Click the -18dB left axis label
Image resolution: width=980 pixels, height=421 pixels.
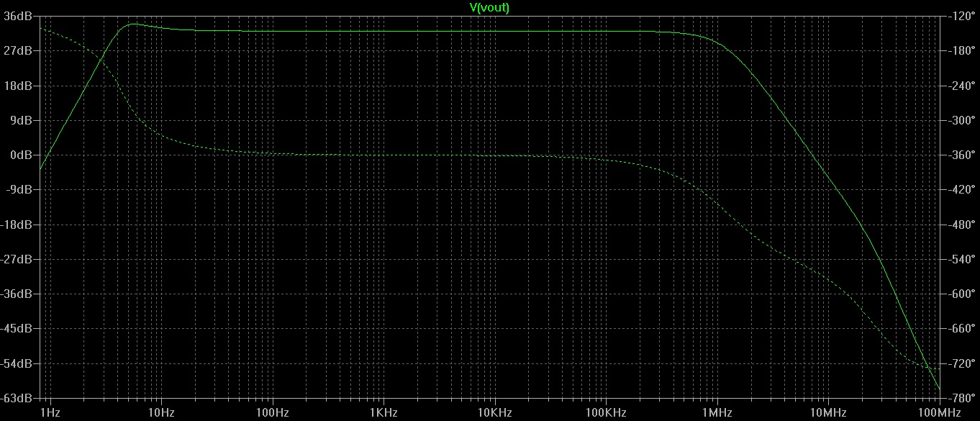pyautogui.click(x=17, y=225)
